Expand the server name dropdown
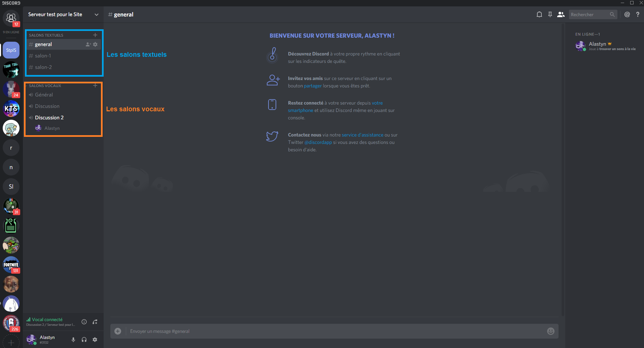 pyautogui.click(x=97, y=14)
